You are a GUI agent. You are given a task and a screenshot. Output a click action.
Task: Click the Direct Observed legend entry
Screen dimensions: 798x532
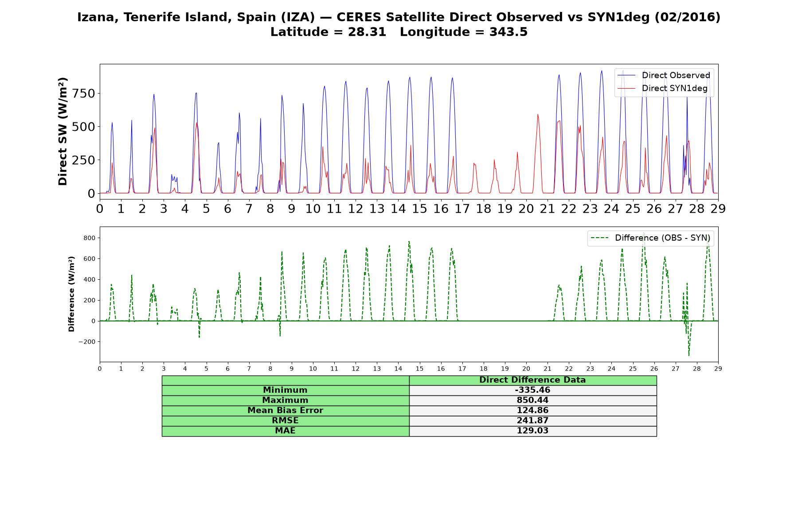click(x=664, y=75)
